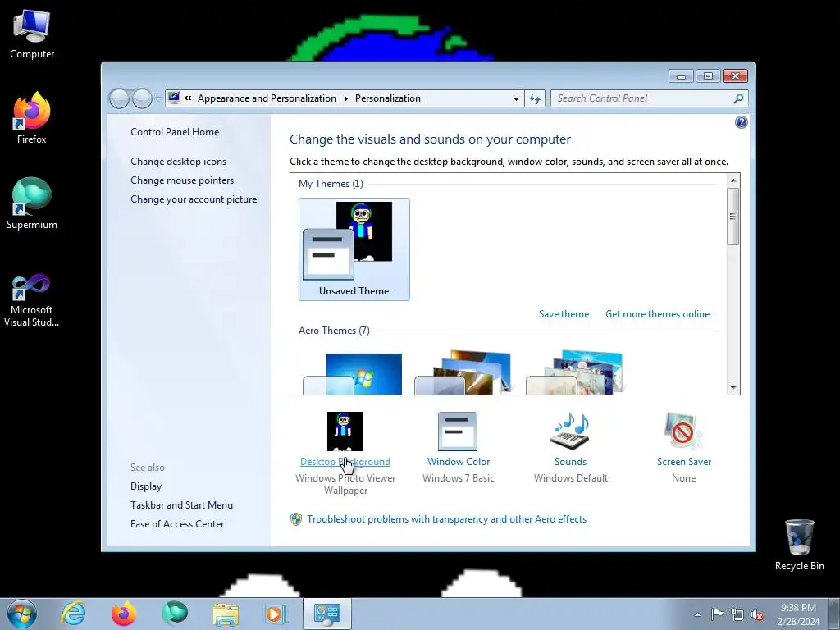The width and height of the screenshot is (840, 630).
Task: Open the Window Color link
Action: click(x=459, y=462)
